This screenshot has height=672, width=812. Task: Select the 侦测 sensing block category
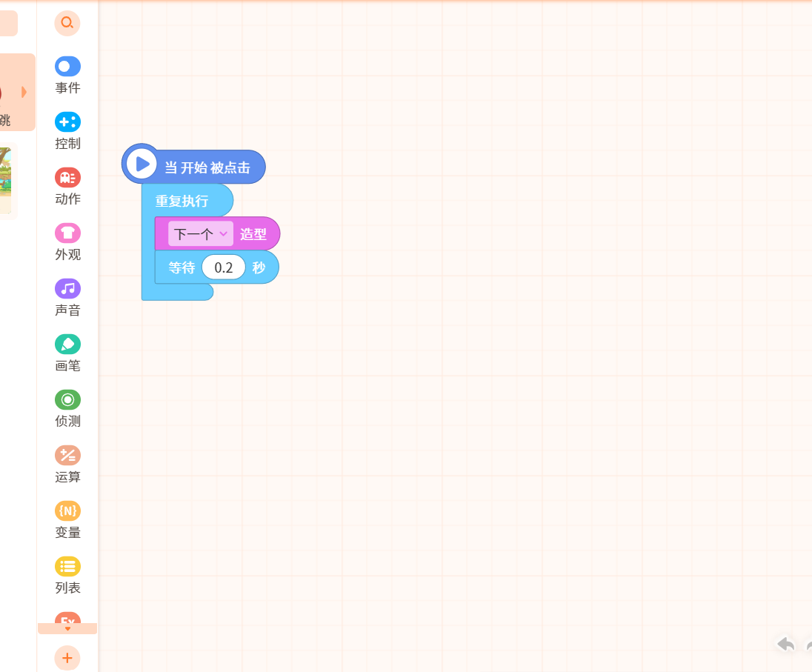tap(68, 409)
